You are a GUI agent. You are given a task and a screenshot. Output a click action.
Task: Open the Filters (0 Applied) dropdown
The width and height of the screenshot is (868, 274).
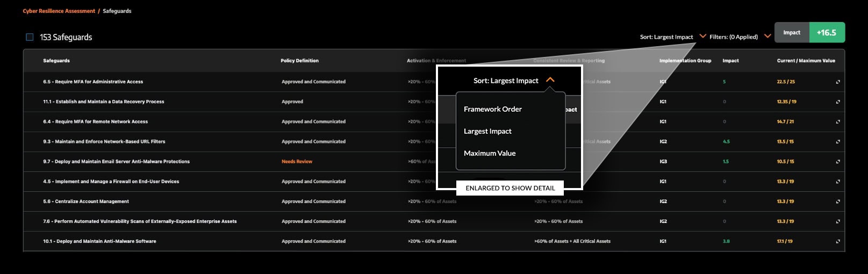pos(740,37)
